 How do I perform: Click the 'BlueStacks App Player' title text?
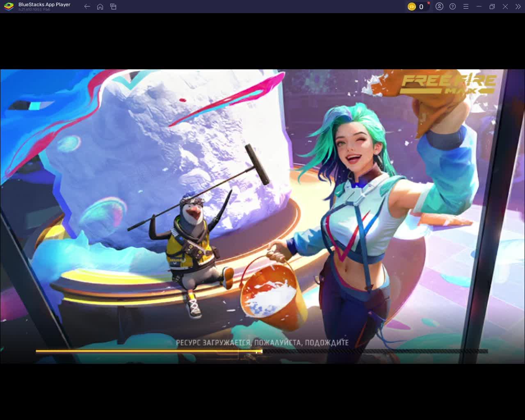click(x=44, y=5)
